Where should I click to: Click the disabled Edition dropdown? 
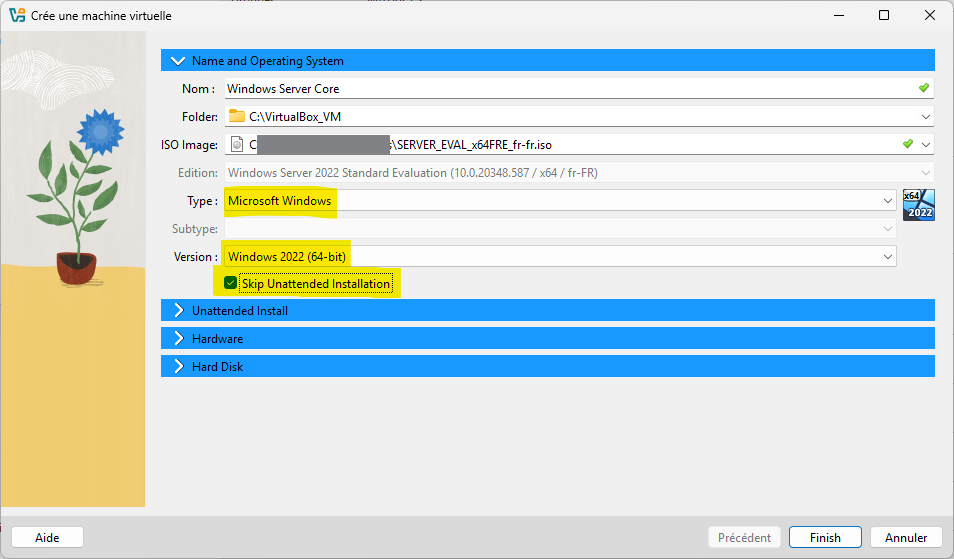coord(579,173)
